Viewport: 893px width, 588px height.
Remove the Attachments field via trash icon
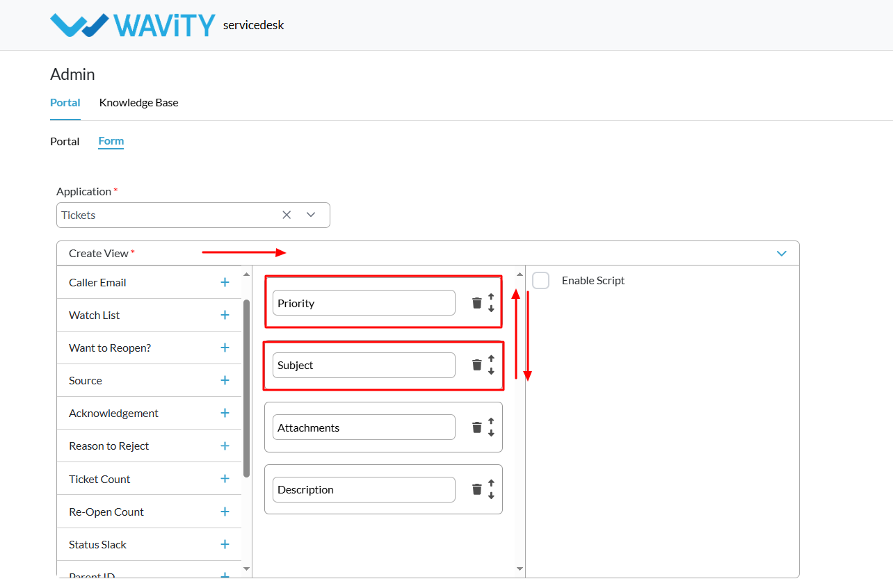pos(476,427)
